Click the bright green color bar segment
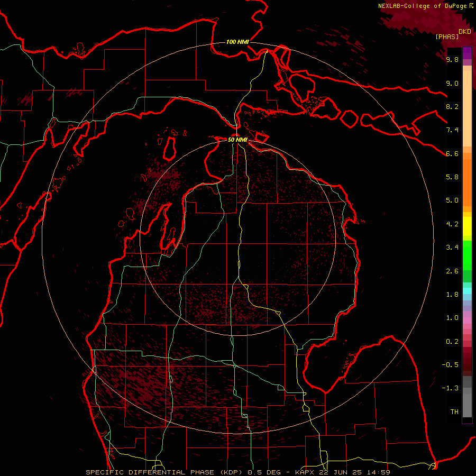Screen dimensions: 476x476 pyautogui.click(x=467, y=255)
